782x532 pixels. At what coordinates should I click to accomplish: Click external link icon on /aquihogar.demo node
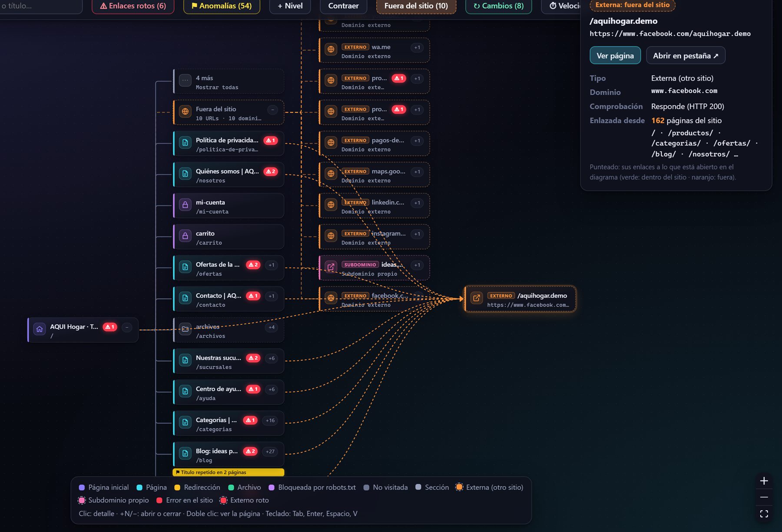click(477, 298)
